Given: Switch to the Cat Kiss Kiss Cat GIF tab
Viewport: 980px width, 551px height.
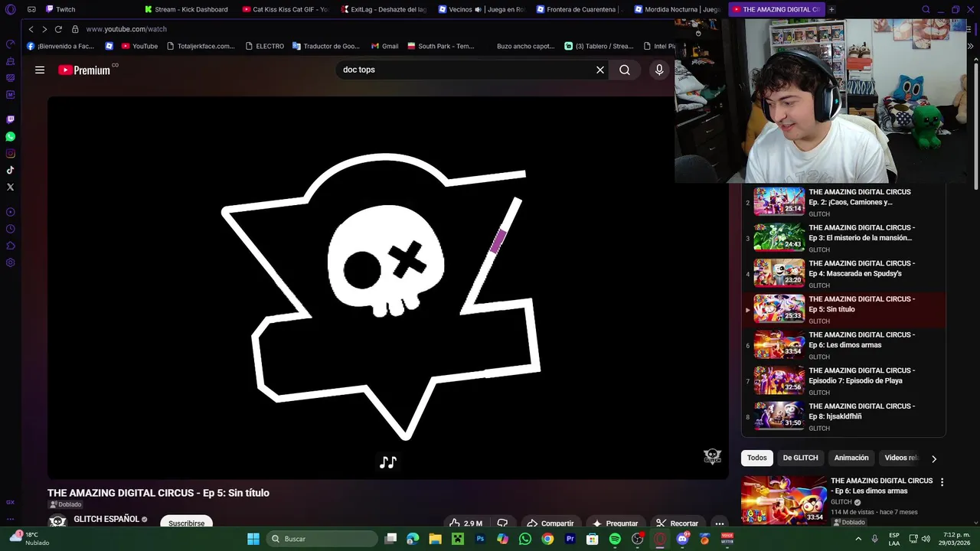Looking at the screenshot, I should click(x=285, y=9).
